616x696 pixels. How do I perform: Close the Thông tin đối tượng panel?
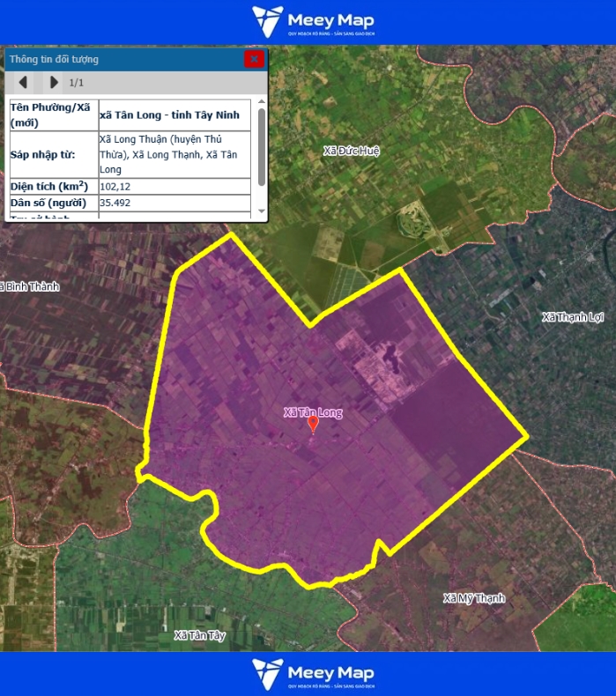pos(254,59)
